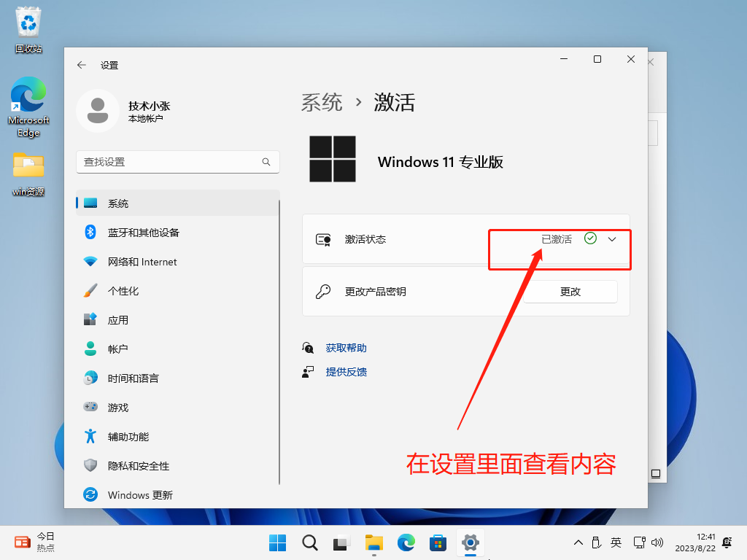
Task: Open the network tray icon
Action: click(x=639, y=542)
